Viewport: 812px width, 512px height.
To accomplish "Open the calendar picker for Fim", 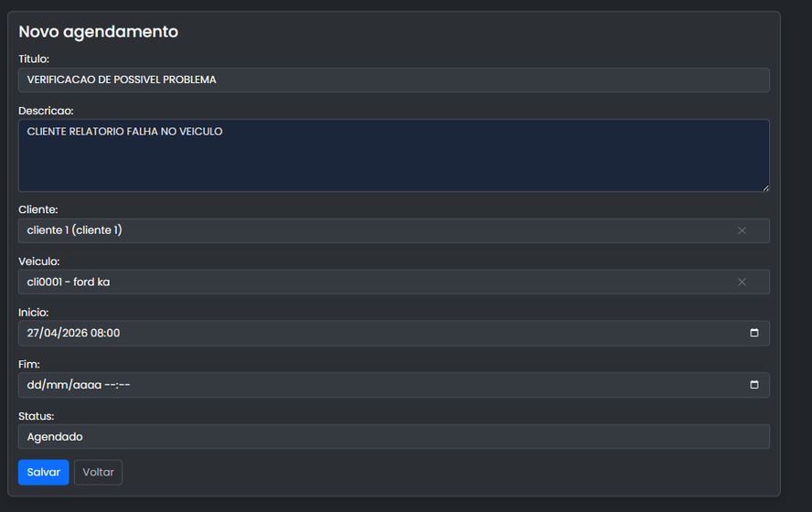I will point(754,385).
